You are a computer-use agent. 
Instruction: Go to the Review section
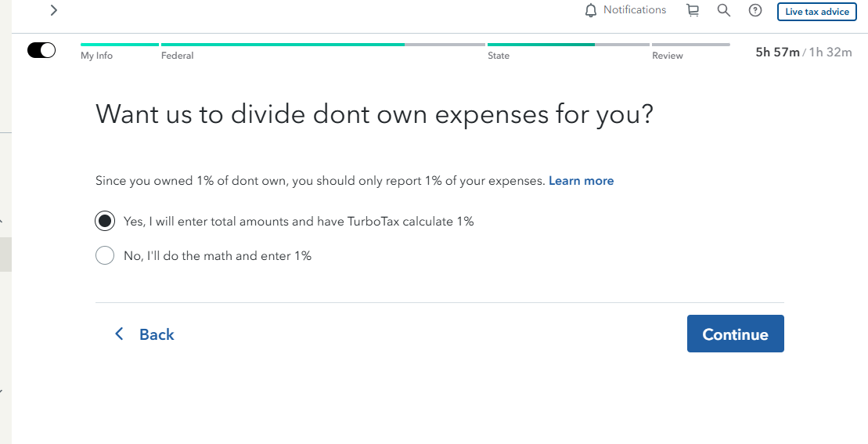coord(667,56)
